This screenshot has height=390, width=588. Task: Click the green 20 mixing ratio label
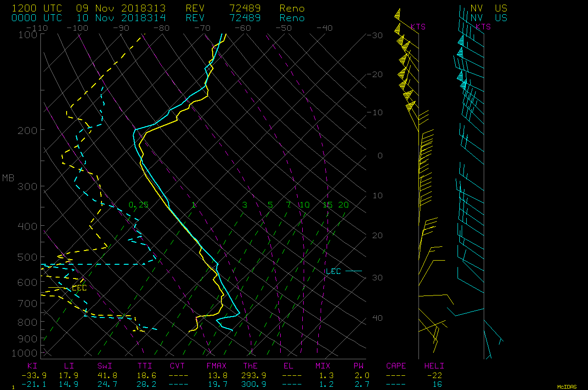343,205
